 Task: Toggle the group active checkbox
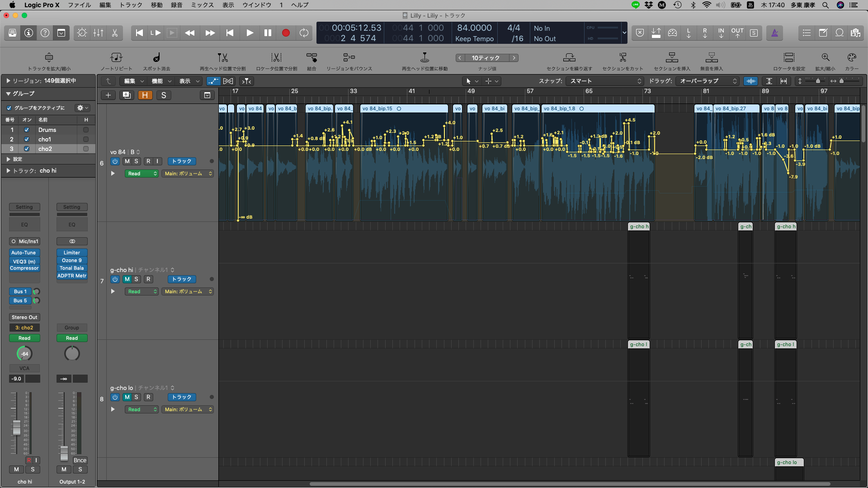pyautogui.click(x=9, y=108)
